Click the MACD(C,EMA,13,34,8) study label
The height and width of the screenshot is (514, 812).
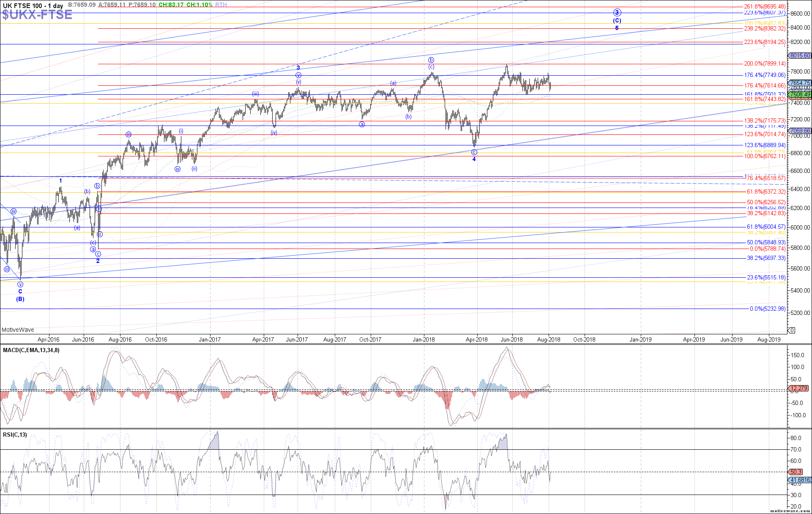click(x=31, y=350)
